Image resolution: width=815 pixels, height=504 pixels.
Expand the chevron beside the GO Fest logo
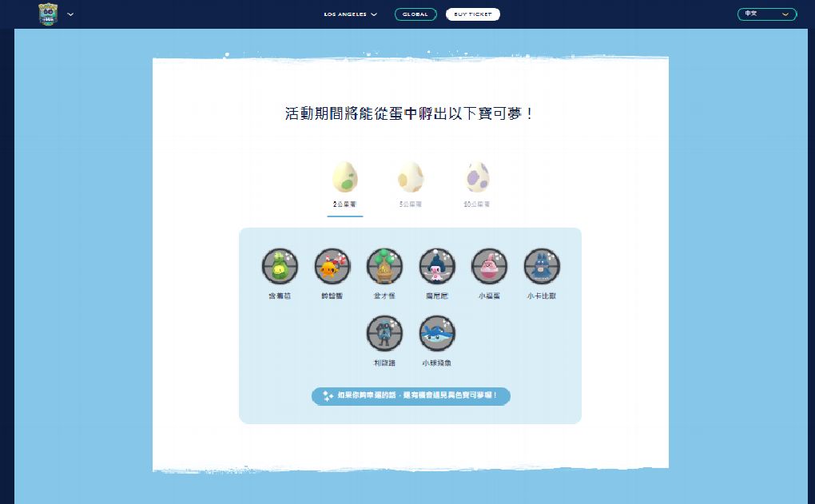click(x=70, y=14)
